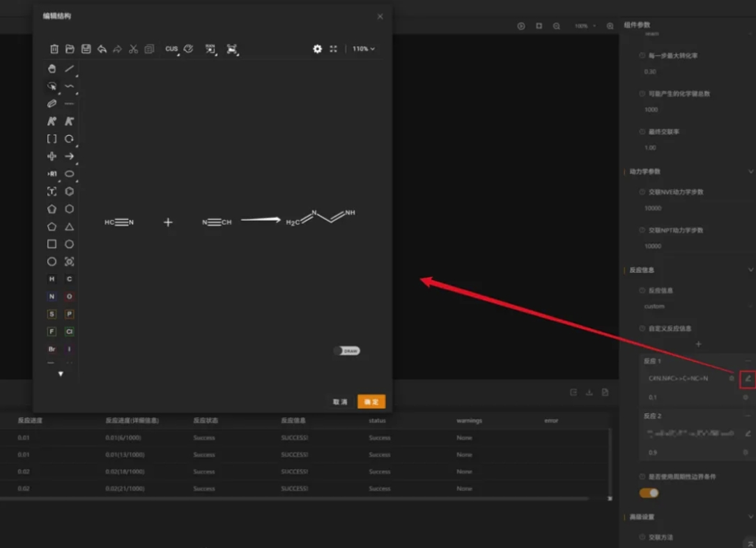Viewport: 756px width, 548px height.
Task: Pick the benzene ring template
Action: [69, 191]
